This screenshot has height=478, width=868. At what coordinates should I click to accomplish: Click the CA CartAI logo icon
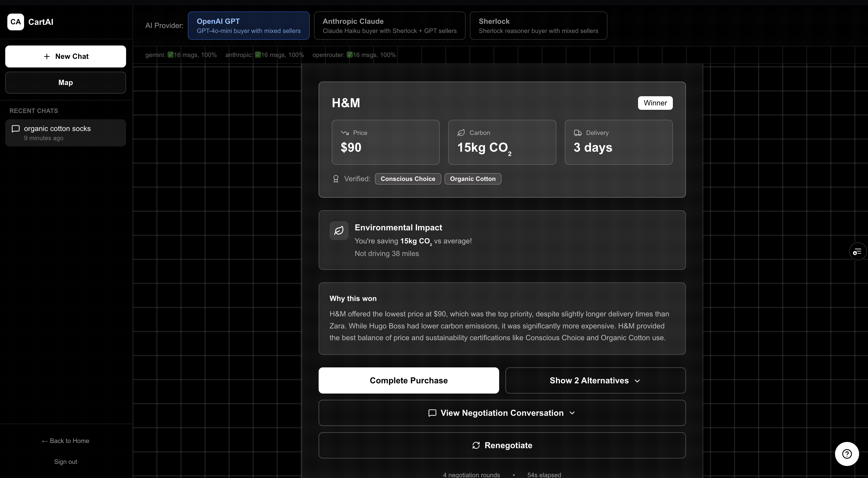15,22
